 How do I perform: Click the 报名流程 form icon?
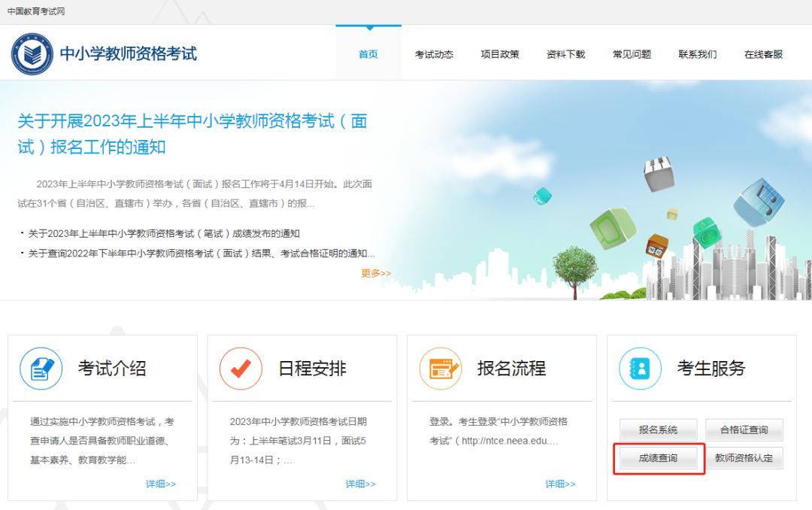[x=441, y=369]
